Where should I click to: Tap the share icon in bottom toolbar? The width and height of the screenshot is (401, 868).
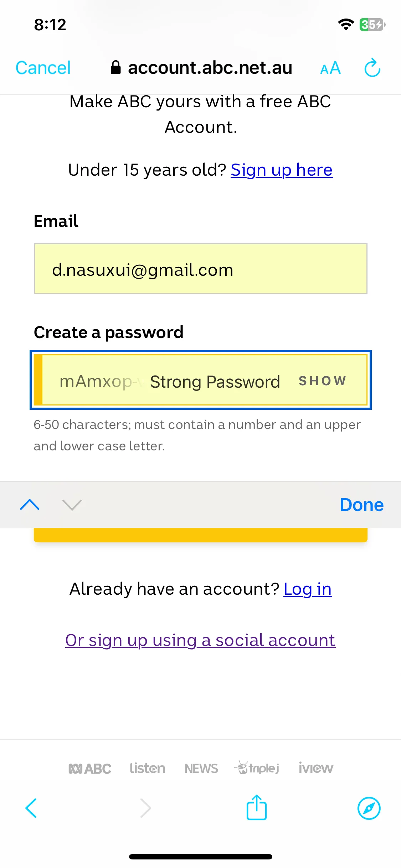pyautogui.click(x=257, y=807)
